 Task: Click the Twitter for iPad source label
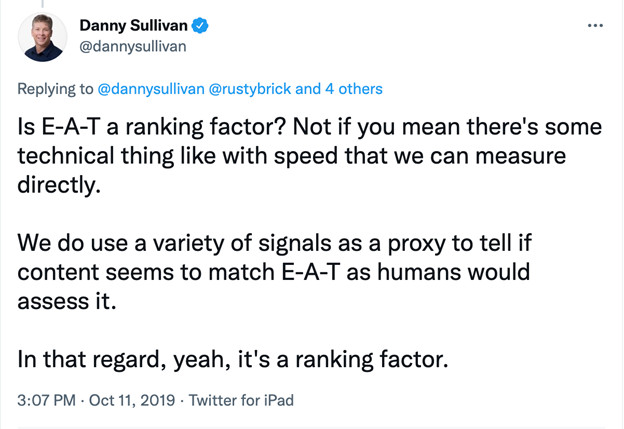(241, 400)
